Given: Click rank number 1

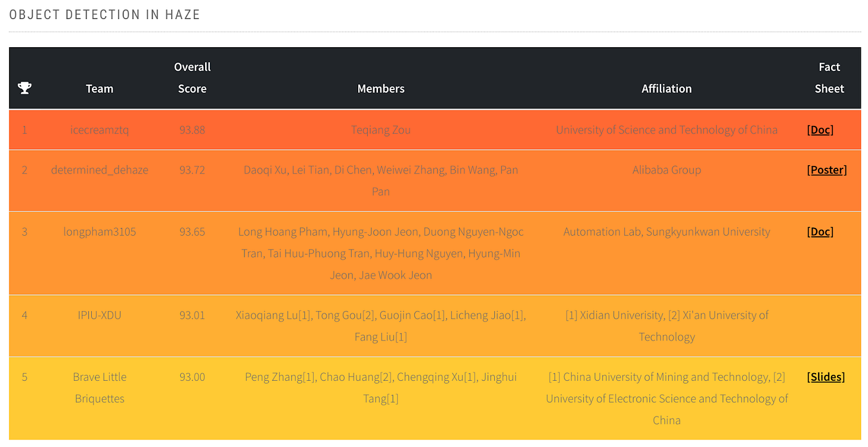Looking at the screenshot, I should (24, 130).
